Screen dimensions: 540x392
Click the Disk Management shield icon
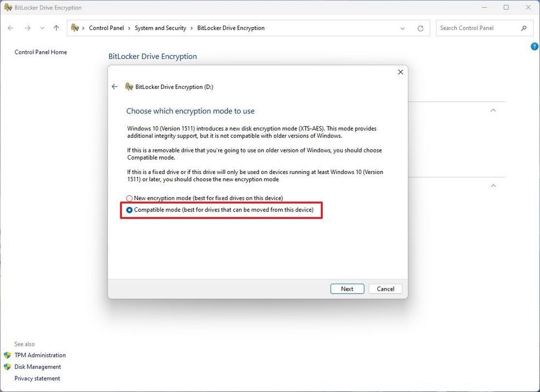(7, 367)
